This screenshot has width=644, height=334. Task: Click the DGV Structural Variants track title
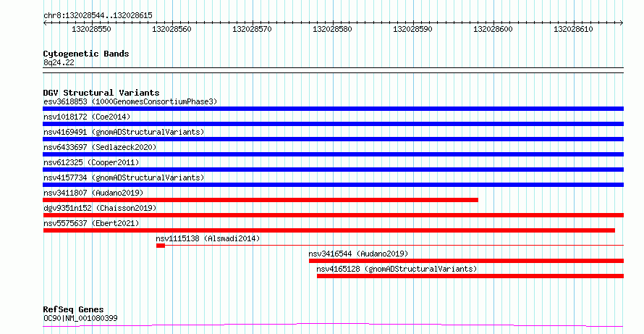101,93
